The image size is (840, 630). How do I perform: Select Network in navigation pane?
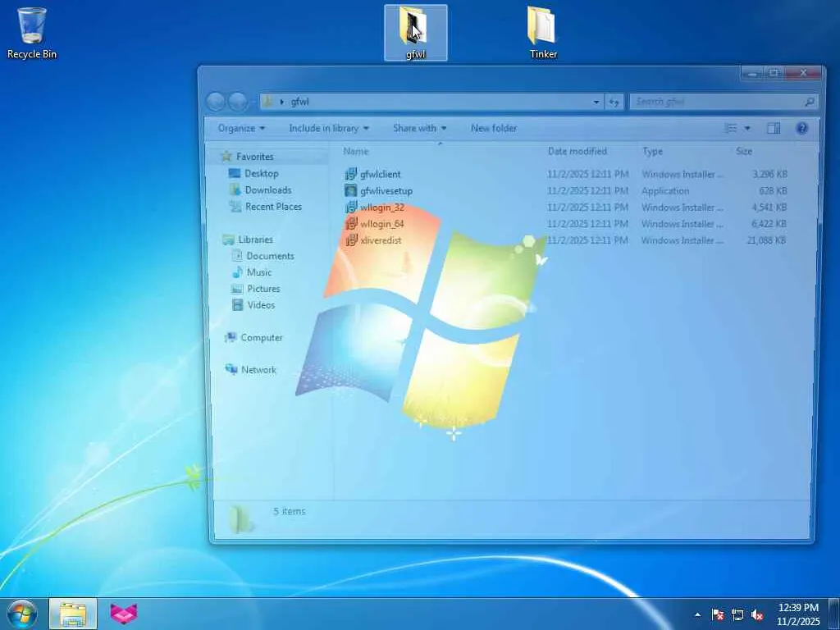258,370
